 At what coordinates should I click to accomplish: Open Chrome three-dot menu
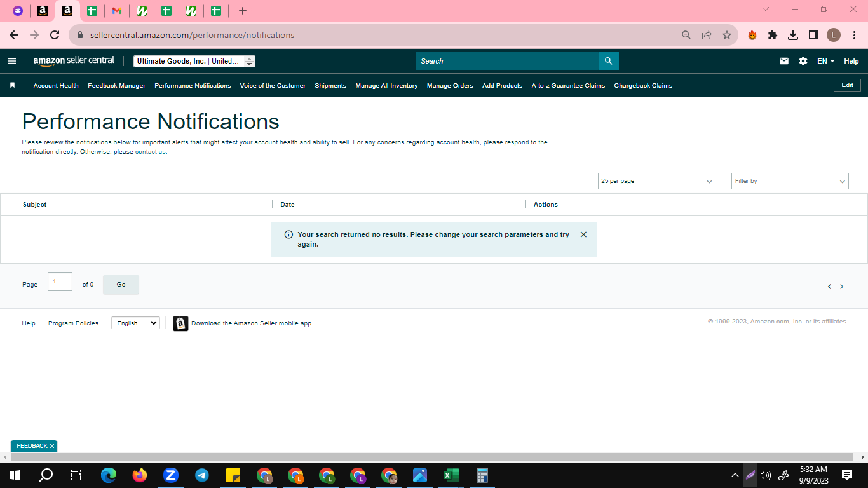pos(854,35)
